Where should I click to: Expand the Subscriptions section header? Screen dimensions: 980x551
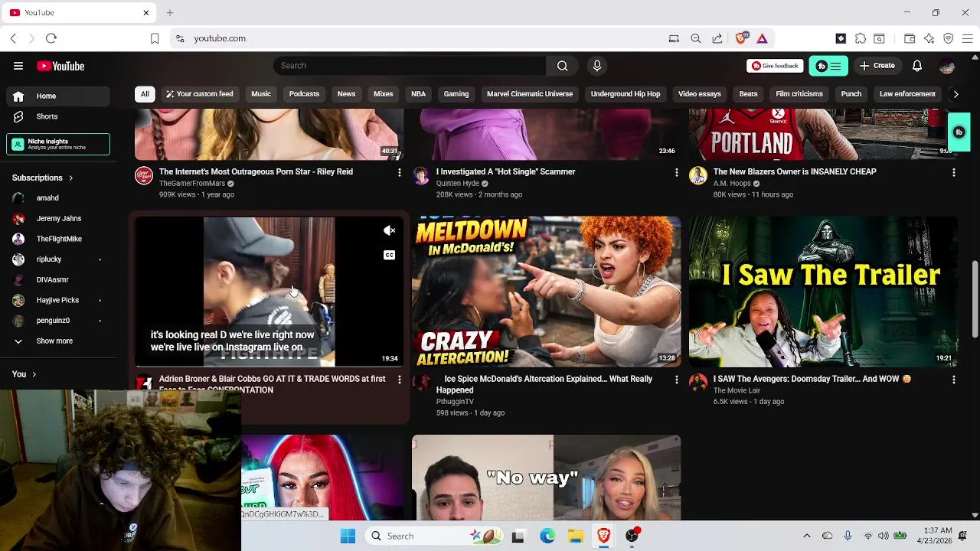[x=43, y=178]
